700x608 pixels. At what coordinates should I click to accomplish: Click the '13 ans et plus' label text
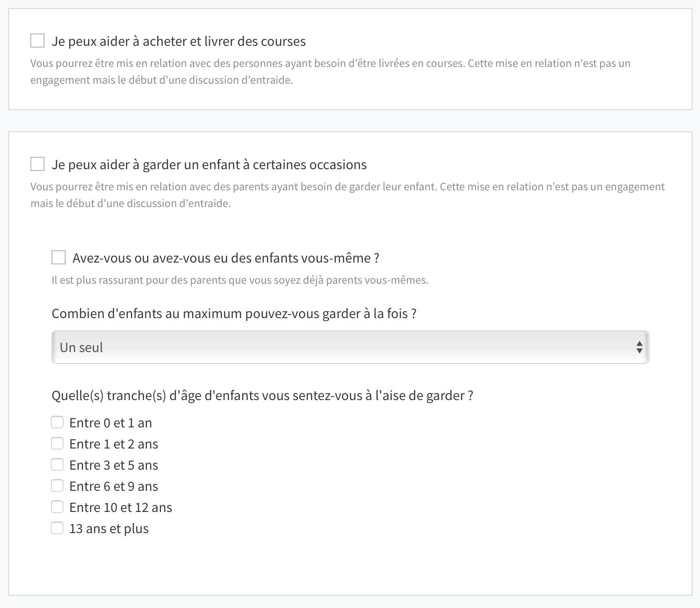click(109, 528)
